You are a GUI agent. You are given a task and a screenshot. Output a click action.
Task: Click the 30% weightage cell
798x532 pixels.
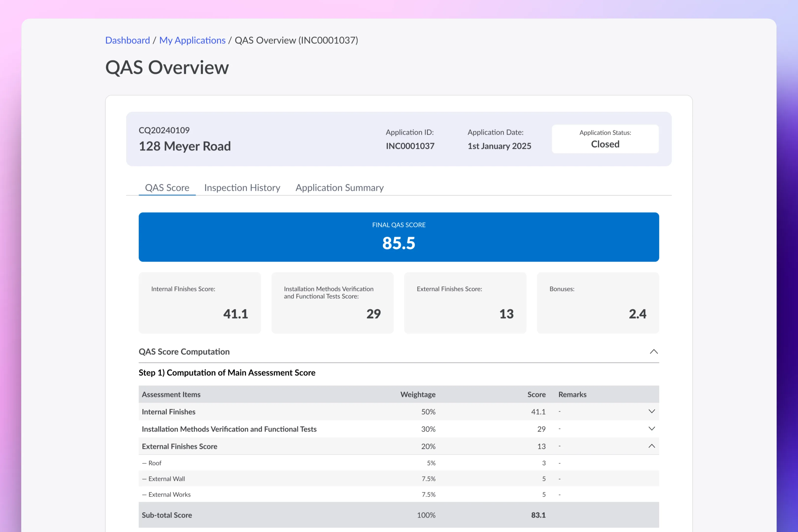coord(428,429)
